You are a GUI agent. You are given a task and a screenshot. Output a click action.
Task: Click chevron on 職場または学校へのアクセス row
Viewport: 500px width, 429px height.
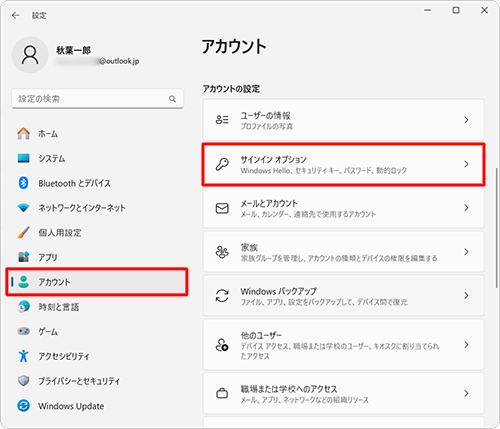point(466,393)
